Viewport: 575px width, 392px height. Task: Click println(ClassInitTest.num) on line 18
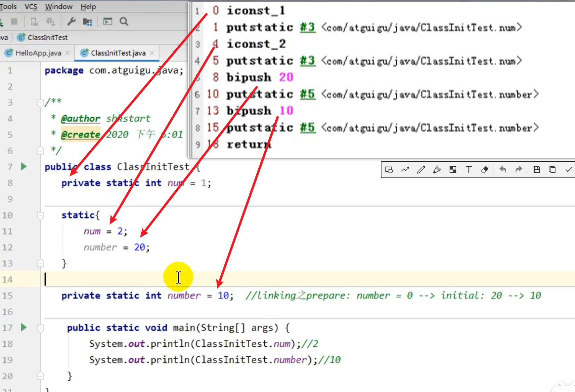tap(222, 344)
